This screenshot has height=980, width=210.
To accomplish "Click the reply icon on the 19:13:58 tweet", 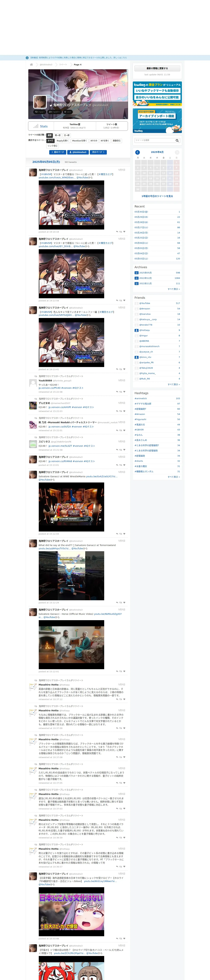I will click(x=117, y=301).
